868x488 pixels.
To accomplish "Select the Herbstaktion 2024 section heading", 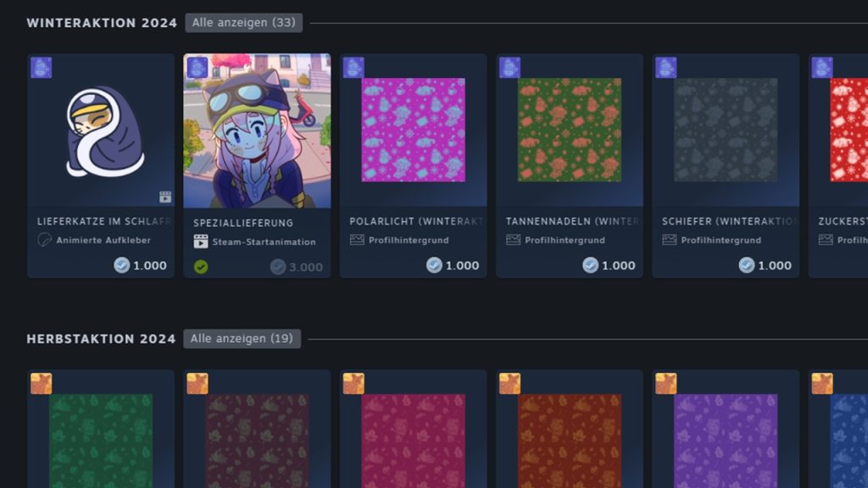I will 101,339.
